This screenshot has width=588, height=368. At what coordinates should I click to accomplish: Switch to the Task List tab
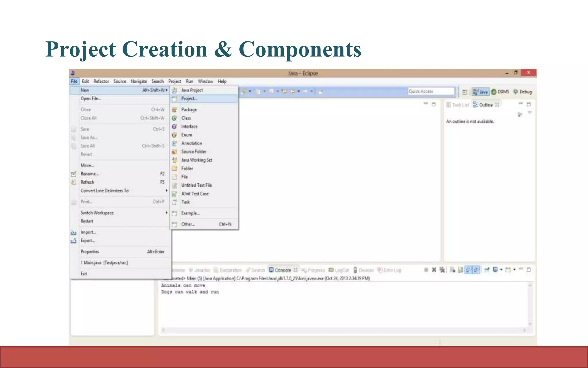[x=458, y=105]
